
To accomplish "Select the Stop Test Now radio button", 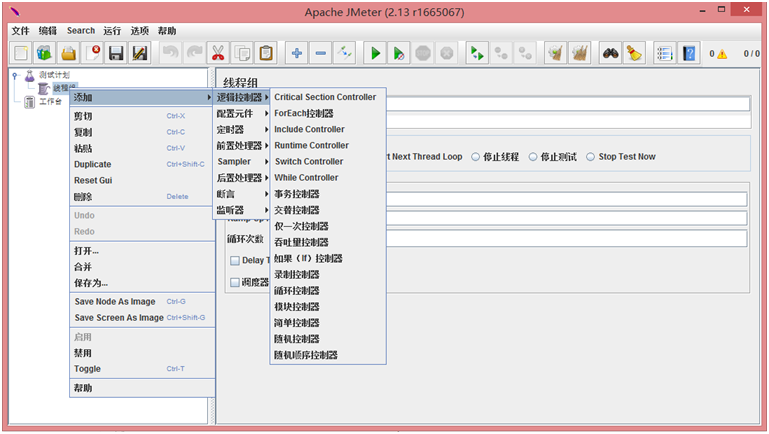I will [x=590, y=156].
